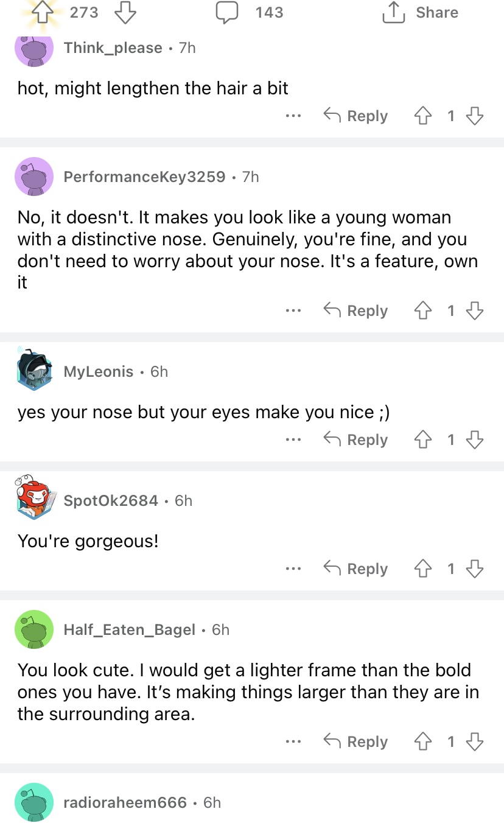The width and height of the screenshot is (504, 823).
Task: Downvote the main post
Action: [x=125, y=12]
